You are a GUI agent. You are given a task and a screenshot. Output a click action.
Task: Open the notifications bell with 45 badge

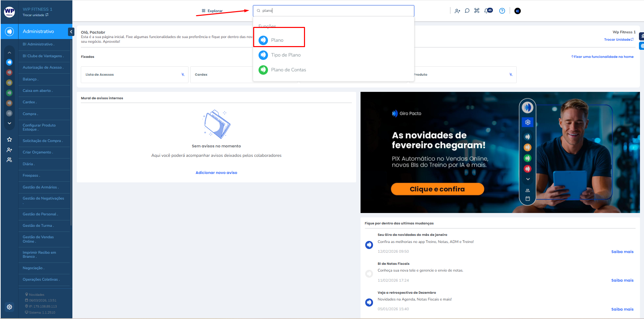coord(487,11)
